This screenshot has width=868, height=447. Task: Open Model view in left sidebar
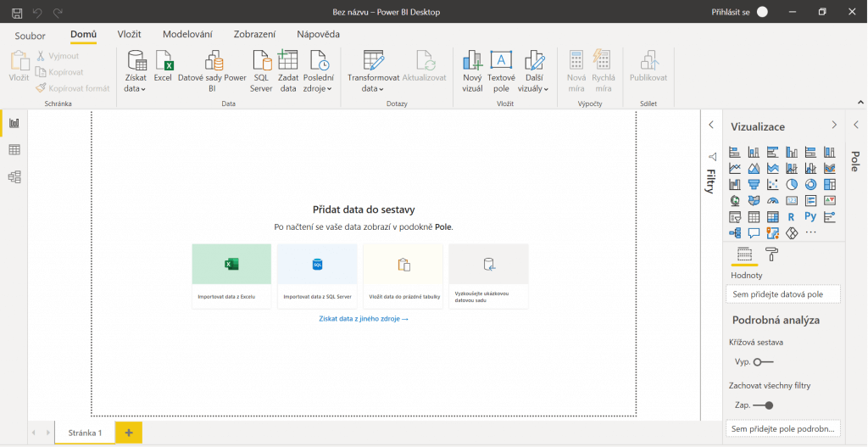click(x=14, y=177)
